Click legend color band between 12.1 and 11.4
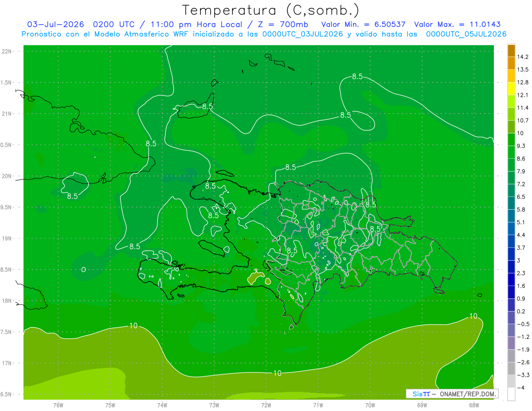The image size is (532, 411). (x=511, y=102)
